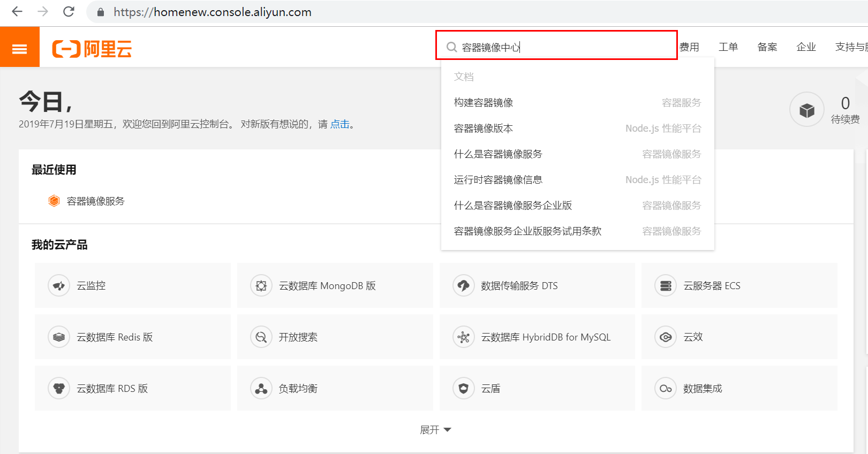Click the browser forward arrow

(x=43, y=12)
